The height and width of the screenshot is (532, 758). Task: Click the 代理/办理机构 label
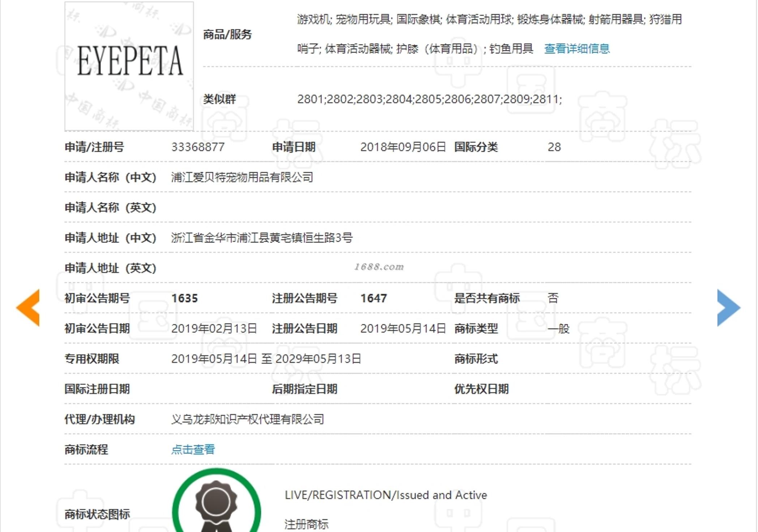tap(100, 419)
